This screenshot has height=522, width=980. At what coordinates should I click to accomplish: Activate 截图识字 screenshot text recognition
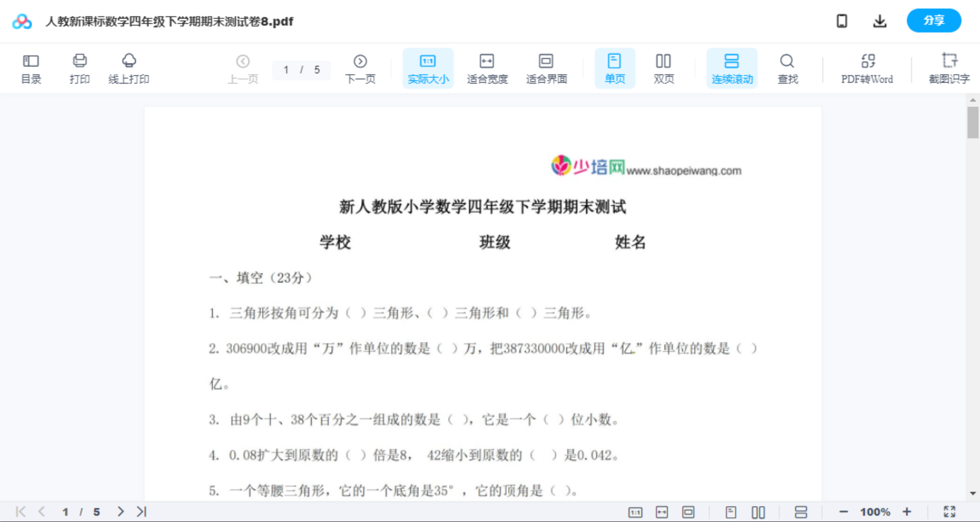(949, 68)
